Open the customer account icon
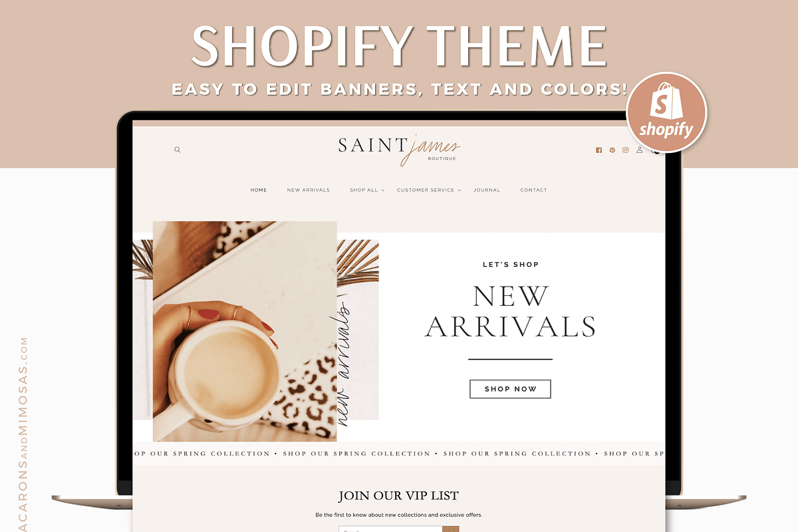798x532 pixels. click(639, 150)
